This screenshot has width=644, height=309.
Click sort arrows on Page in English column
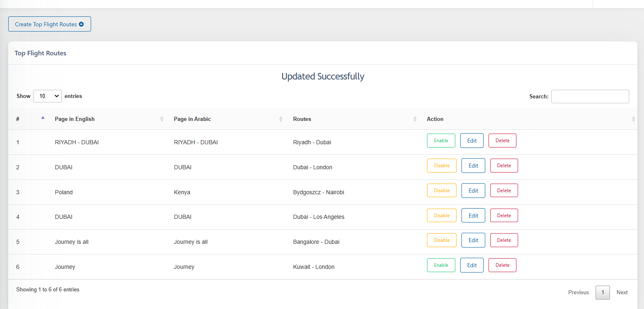coord(162,119)
